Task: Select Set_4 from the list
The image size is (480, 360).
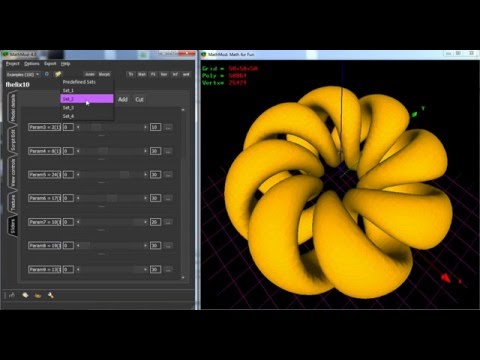Action: (x=87, y=116)
